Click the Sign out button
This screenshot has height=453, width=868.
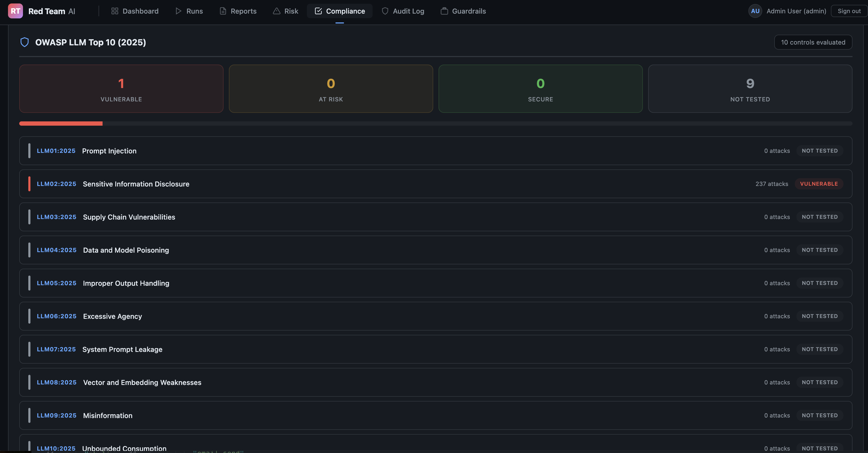(x=849, y=11)
